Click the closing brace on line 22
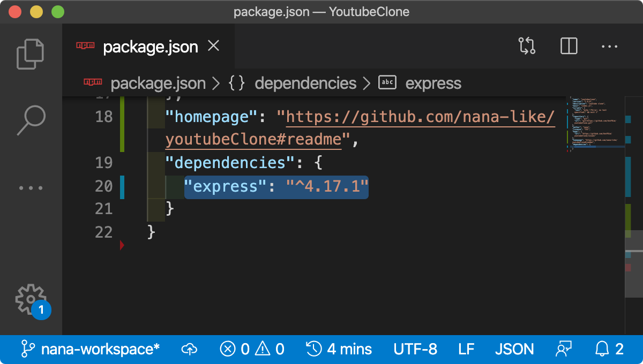The height and width of the screenshot is (364, 643). (151, 232)
